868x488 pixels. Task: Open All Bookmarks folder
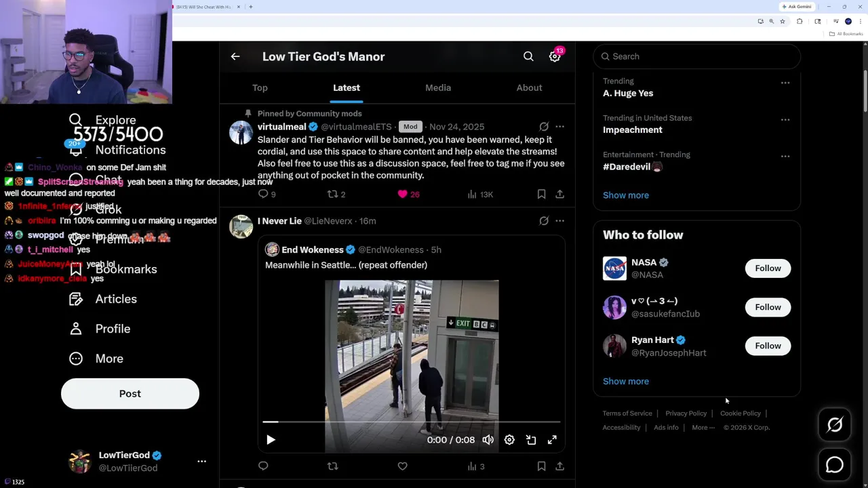pyautogui.click(x=846, y=34)
